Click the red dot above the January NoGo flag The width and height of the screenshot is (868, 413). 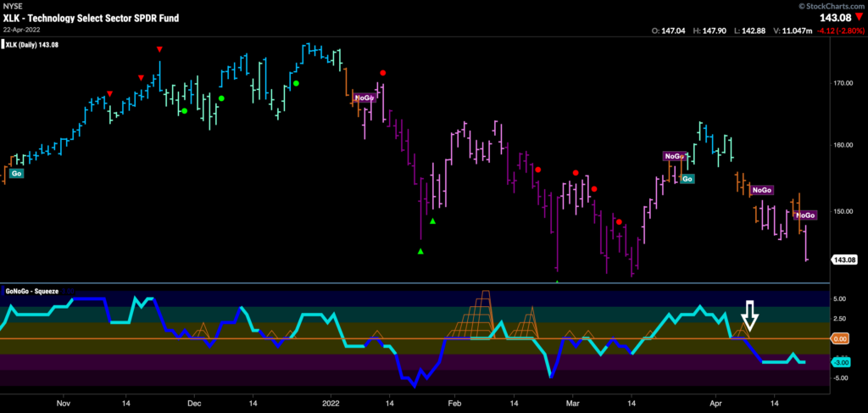pos(383,74)
